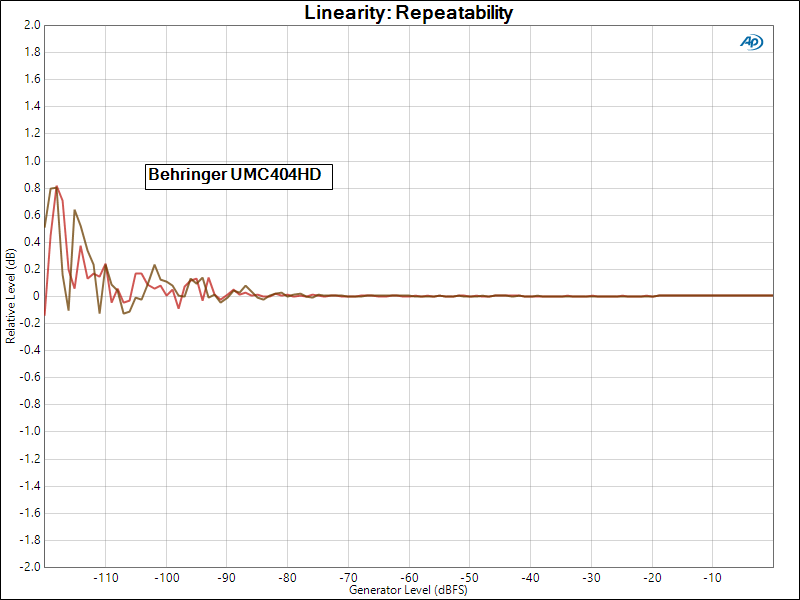800x600 pixels.
Task: Click the 2.0 y-axis tick label
Action: (x=32, y=25)
